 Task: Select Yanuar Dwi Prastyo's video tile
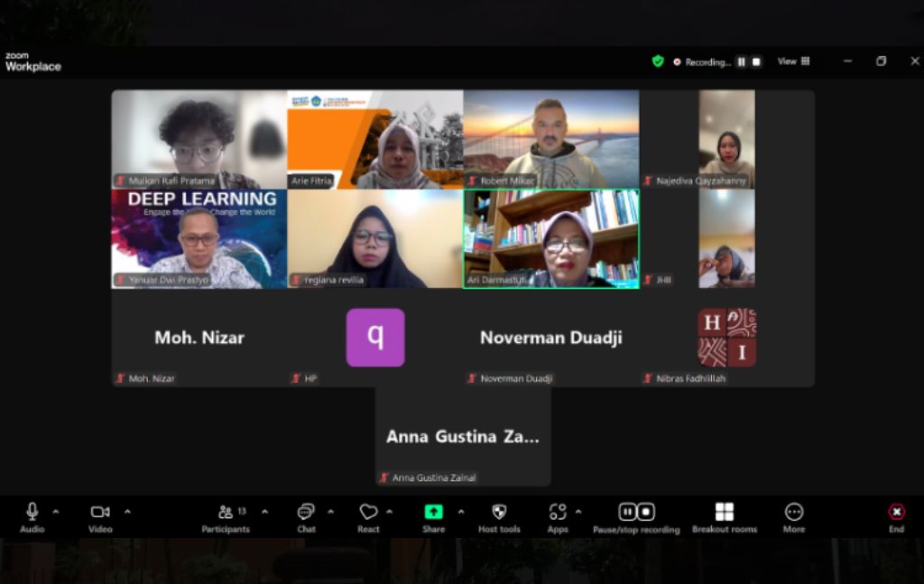click(x=199, y=238)
